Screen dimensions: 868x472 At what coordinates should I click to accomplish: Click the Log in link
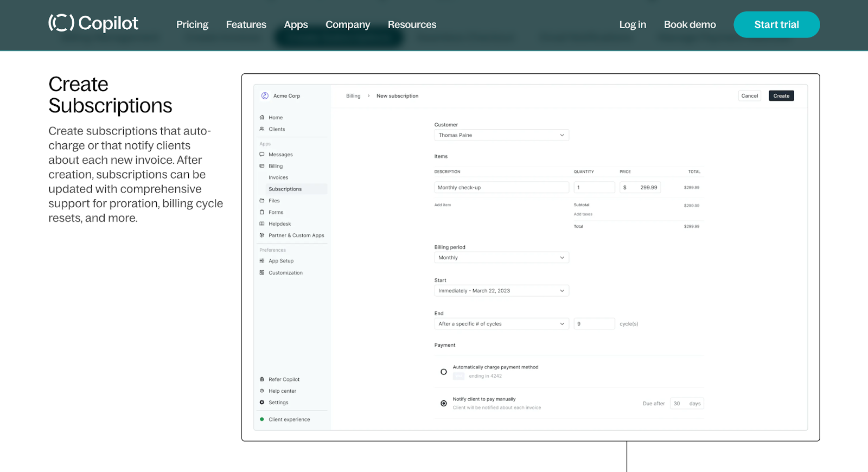(633, 24)
